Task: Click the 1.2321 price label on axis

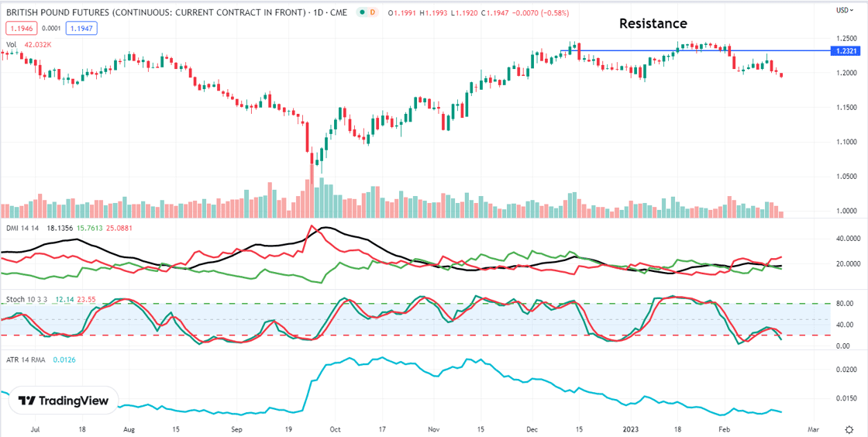Action: pos(845,50)
